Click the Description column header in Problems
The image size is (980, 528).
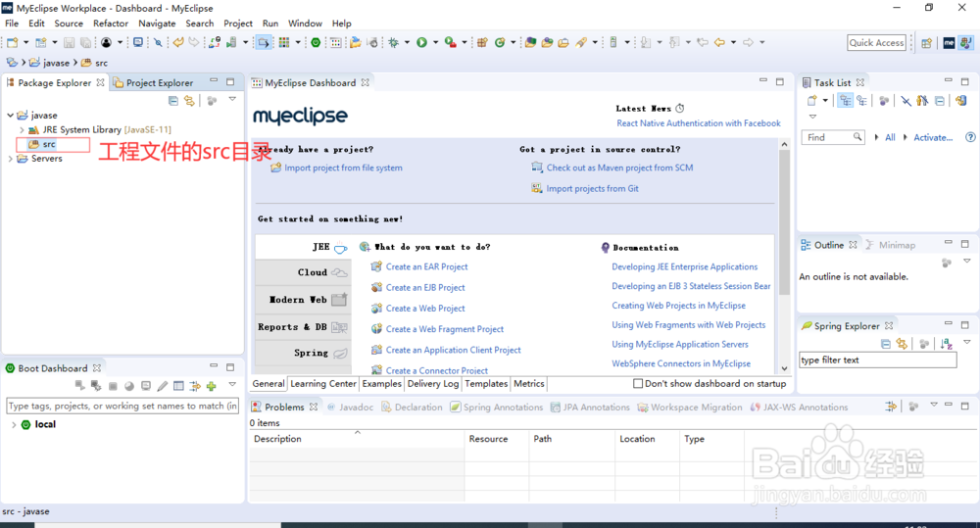tap(357, 439)
